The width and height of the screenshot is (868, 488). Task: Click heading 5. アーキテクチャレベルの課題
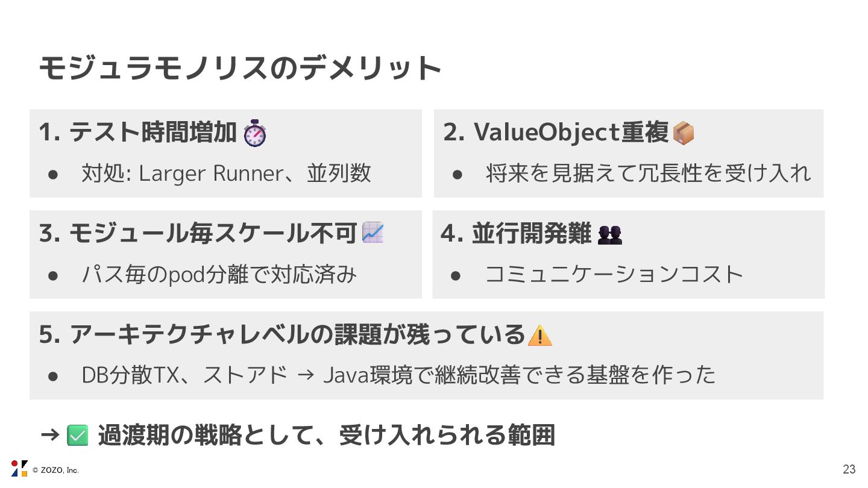[x=282, y=334]
